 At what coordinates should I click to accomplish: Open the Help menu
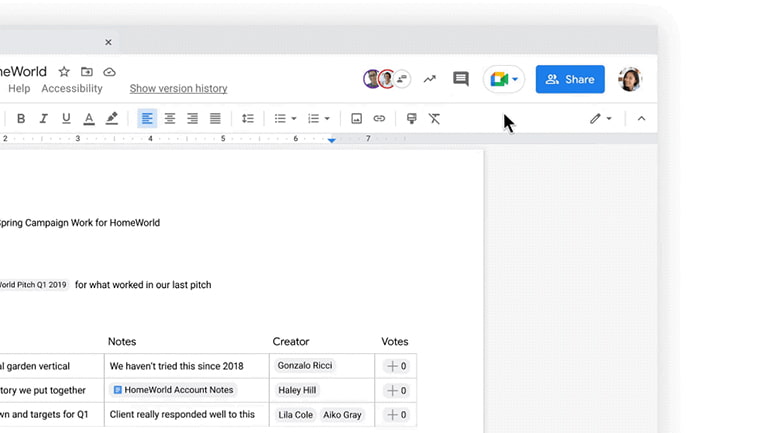[x=19, y=88]
